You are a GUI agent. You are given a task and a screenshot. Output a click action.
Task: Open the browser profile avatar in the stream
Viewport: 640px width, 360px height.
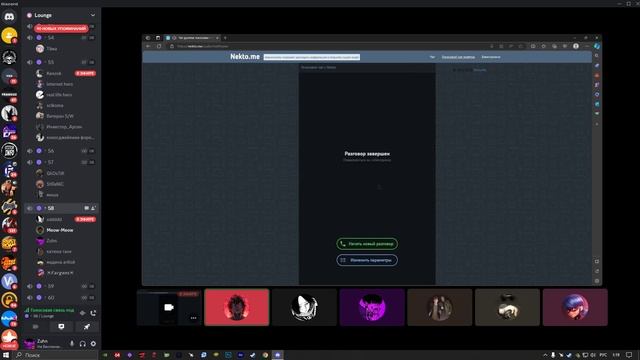coord(576,46)
